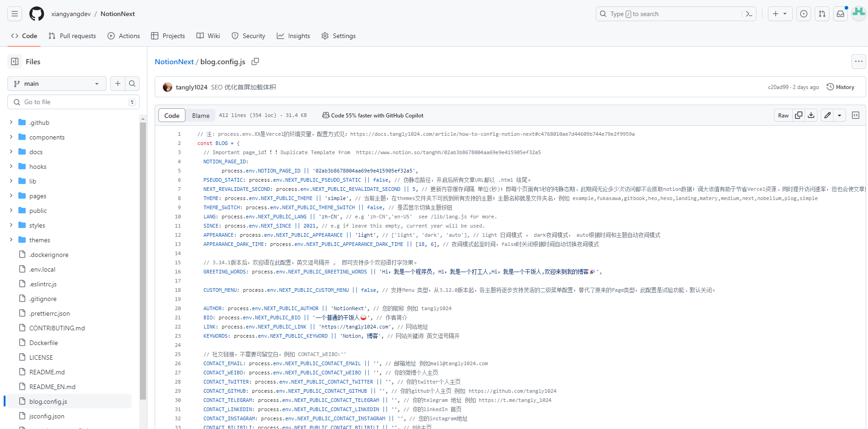The height and width of the screenshot is (429, 868).
Task: Open the more file actions ellipsis
Action: (859, 61)
